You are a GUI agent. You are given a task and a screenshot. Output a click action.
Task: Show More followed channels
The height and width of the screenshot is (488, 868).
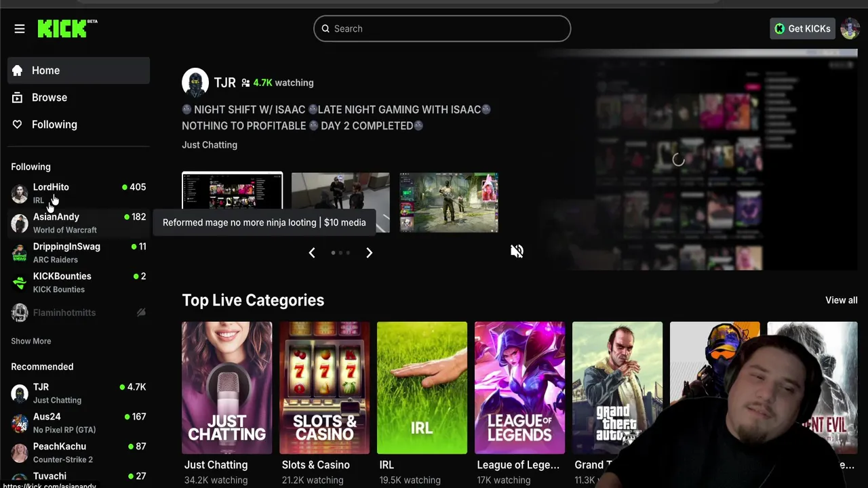31,341
